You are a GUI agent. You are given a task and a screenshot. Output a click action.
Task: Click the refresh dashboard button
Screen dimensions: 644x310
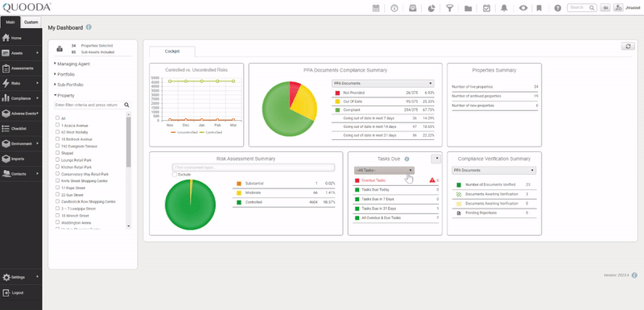[628, 47]
